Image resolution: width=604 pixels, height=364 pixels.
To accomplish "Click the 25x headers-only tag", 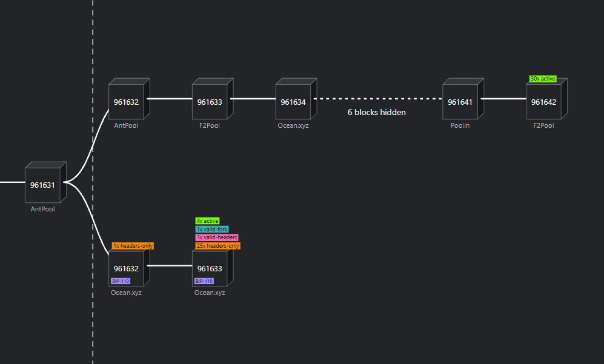I will (x=217, y=246).
